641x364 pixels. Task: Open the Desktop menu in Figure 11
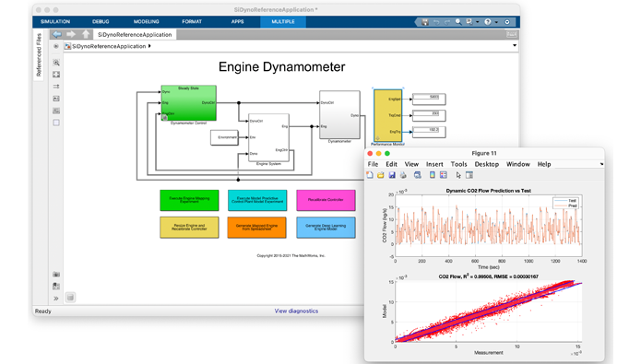pos(486,164)
